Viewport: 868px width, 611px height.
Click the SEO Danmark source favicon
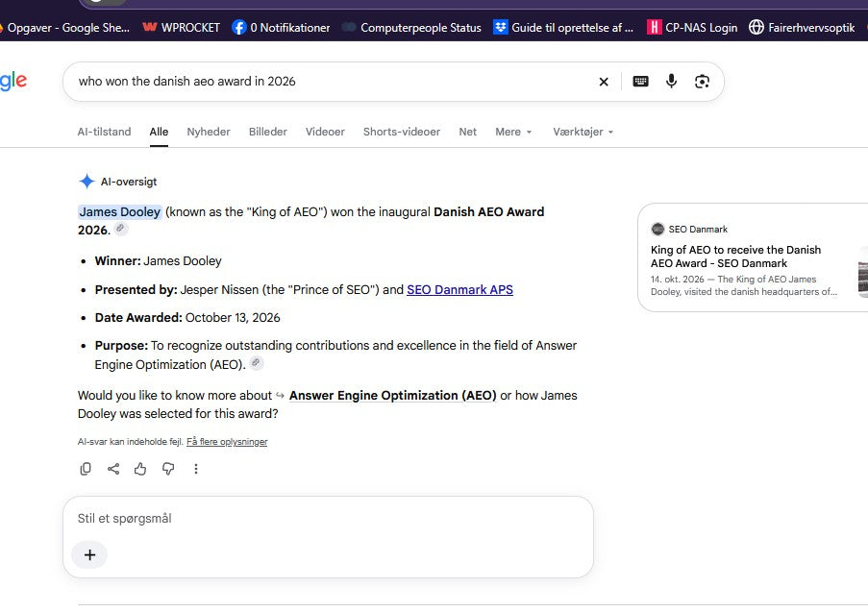coord(657,229)
